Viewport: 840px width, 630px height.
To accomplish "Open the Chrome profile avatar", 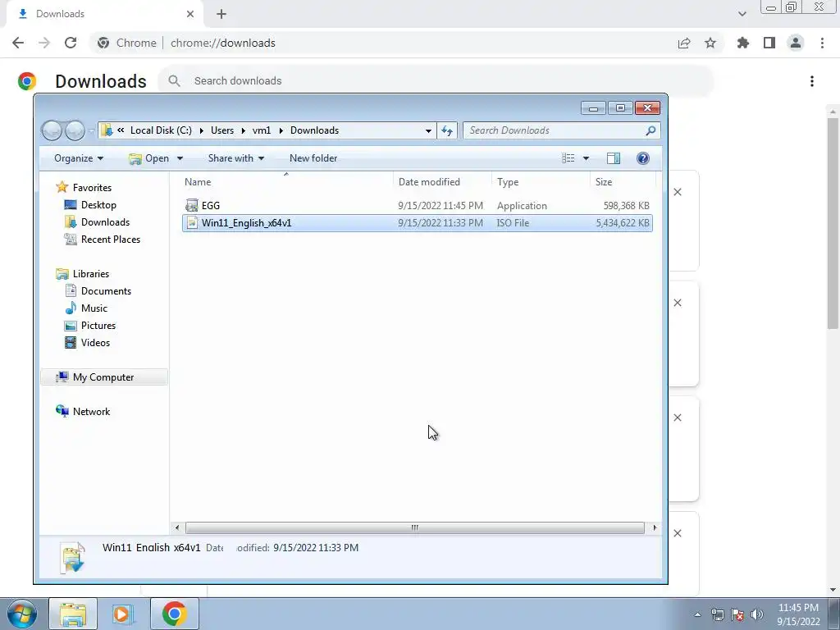I will 796,43.
